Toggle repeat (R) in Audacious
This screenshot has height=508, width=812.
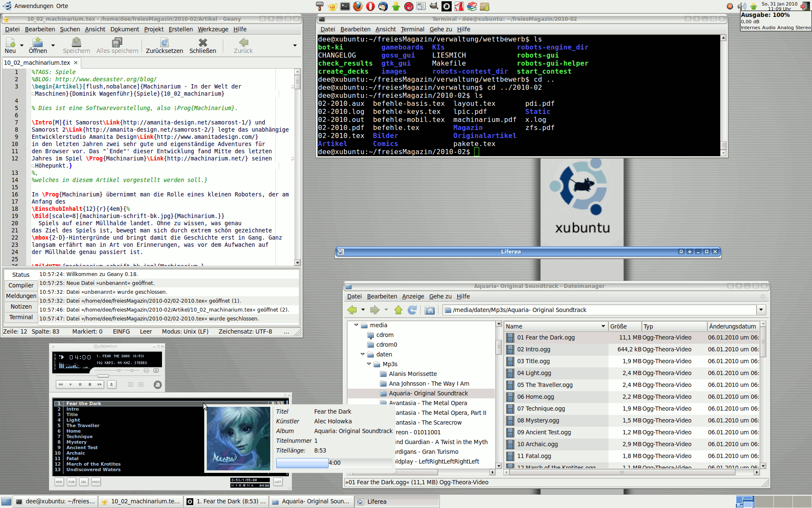point(141,384)
